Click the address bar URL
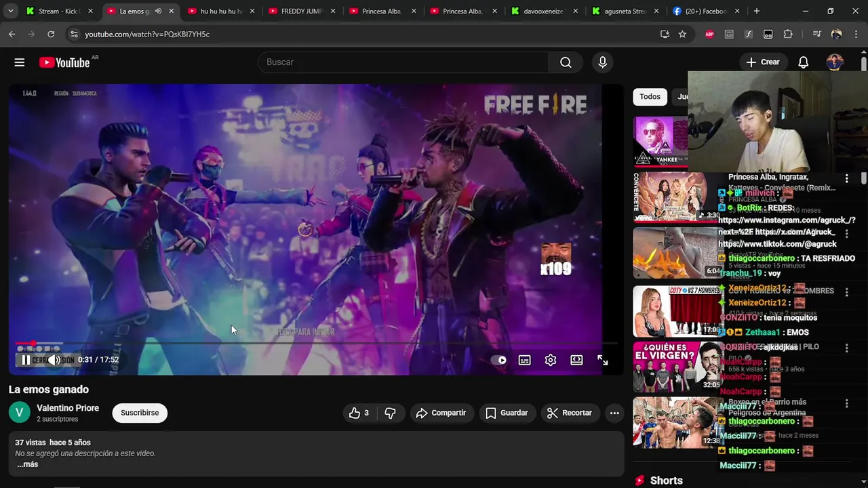 (147, 34)
